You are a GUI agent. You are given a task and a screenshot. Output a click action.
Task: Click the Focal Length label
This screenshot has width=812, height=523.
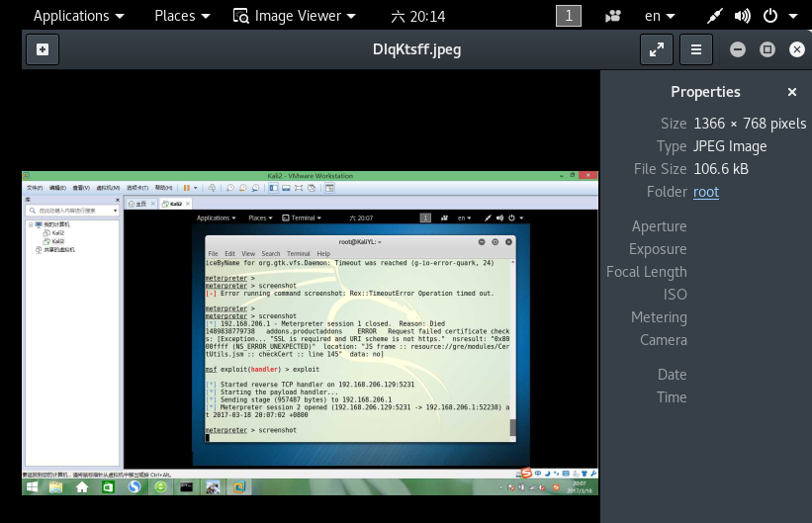646,272
